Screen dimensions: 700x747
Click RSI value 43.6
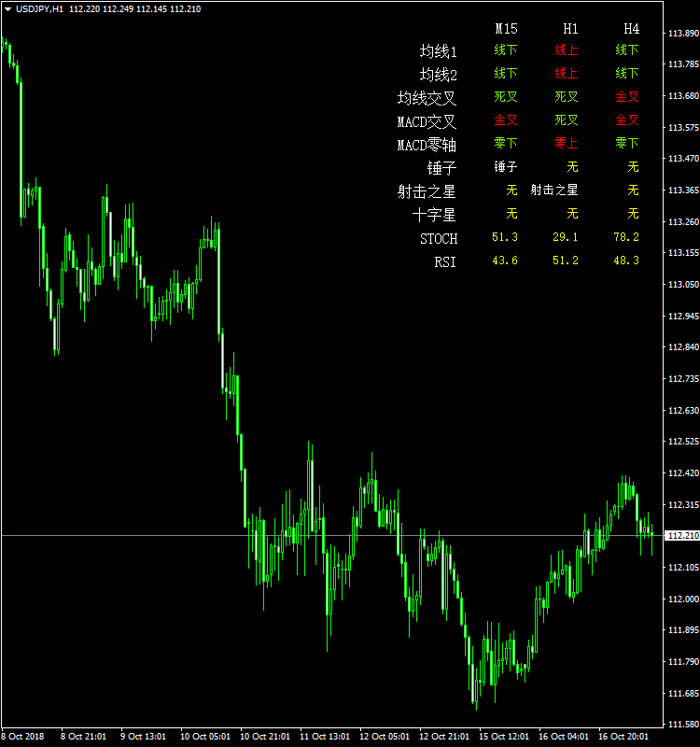(x=505, y=261)
